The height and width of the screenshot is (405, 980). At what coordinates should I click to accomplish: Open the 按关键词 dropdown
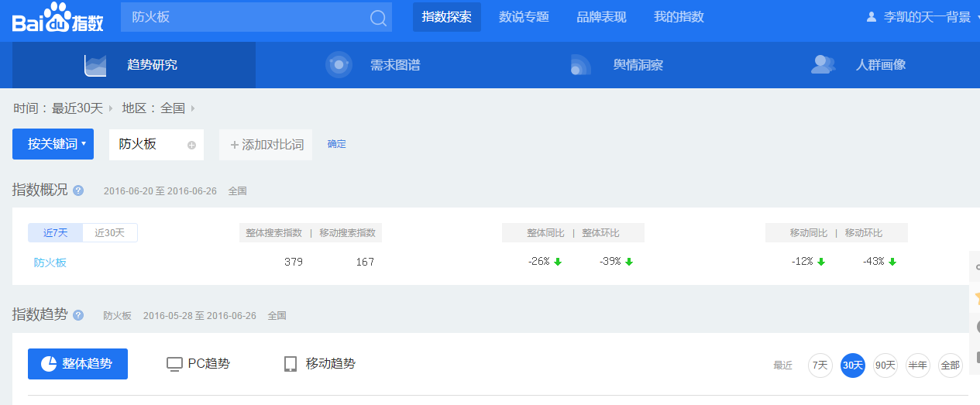point(53,144)
